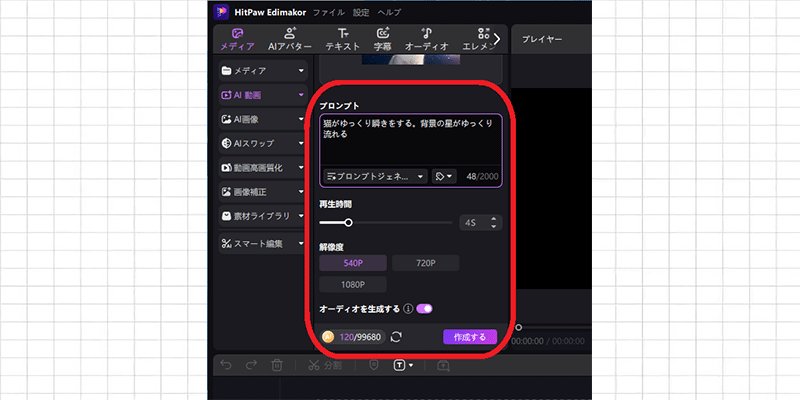Click the 動画高画質化 sidebar icon
This screenshot has height=400, width=800.
[x=226, y=167]
